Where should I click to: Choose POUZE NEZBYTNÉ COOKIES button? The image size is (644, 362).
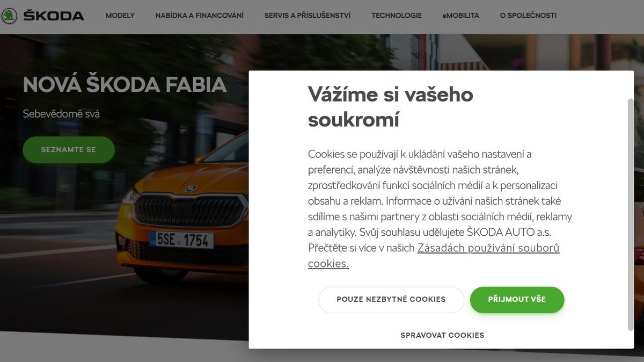point(391,299)
